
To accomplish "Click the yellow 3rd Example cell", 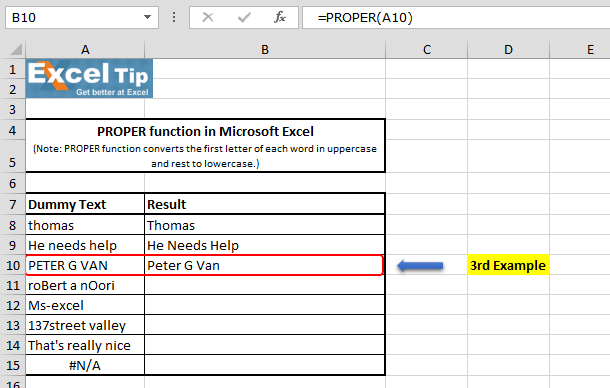I will click(508, 265).
